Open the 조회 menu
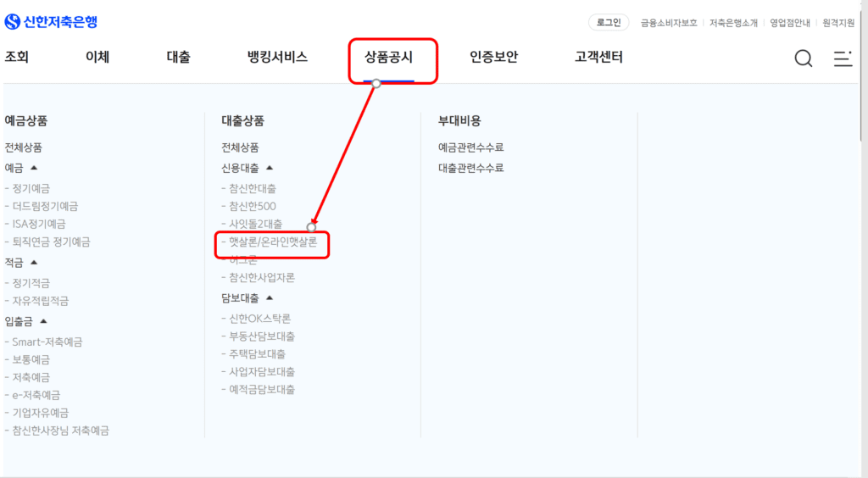The height and width of the screenshot is (478, 868). pos(17,57)
